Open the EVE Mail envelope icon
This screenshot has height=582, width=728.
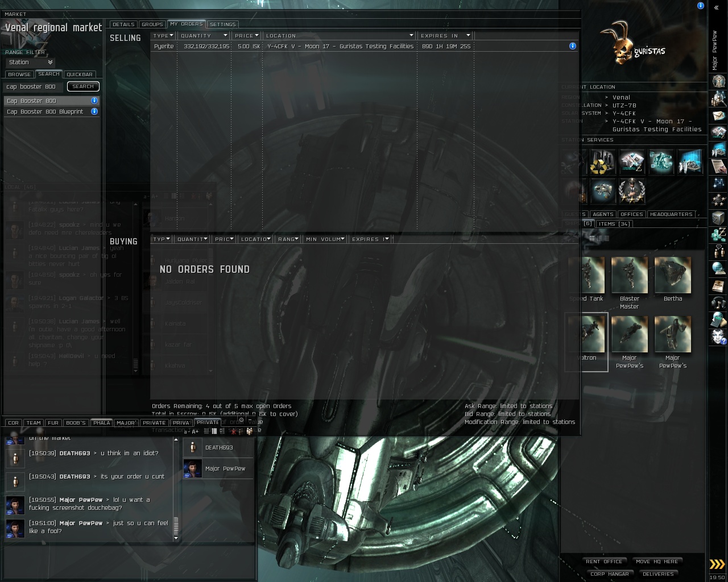coord(718,116)
